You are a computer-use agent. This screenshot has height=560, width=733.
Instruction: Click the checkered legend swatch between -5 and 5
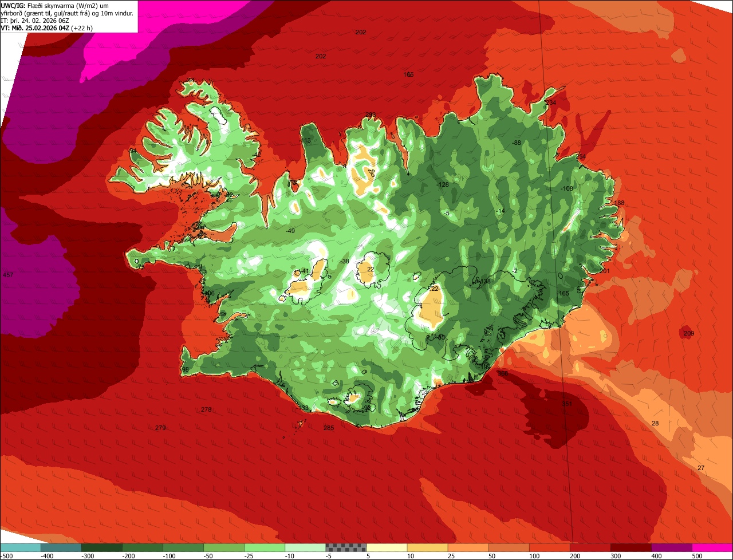pyautogui.click(x=346, y=547)
